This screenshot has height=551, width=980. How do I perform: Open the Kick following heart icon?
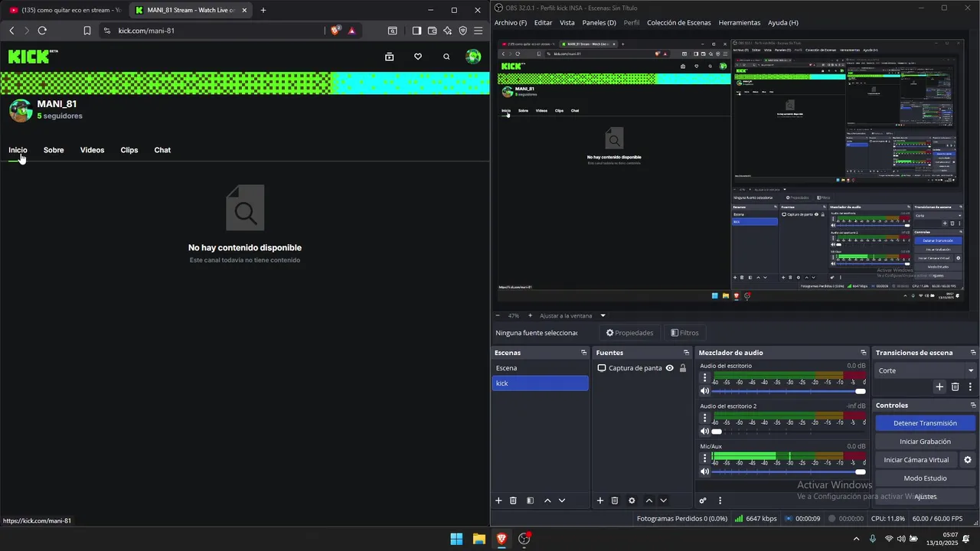click(417, 57)
